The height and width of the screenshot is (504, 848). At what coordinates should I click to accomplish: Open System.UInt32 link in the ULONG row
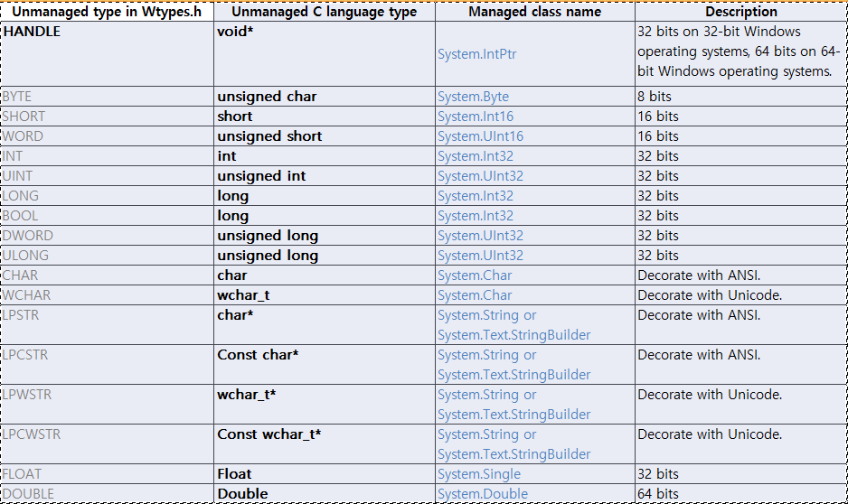click(480, 256)
